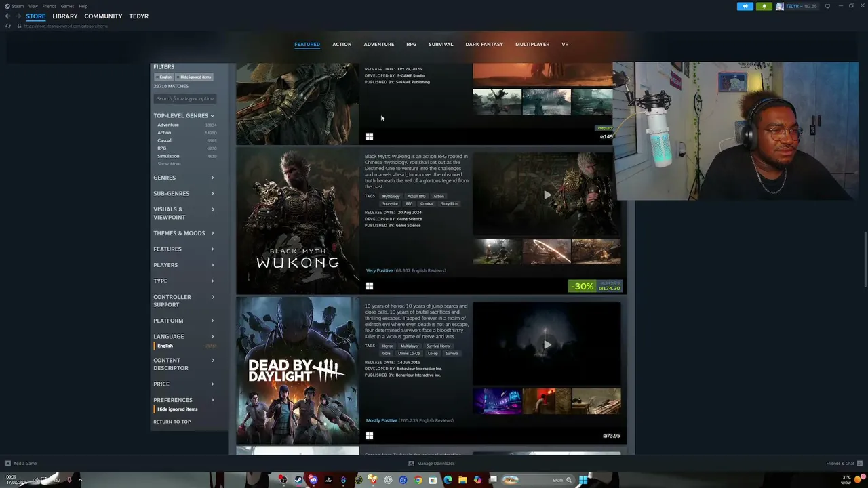Image resolution: width=868 pixels, height=488 pixels.
Task: Open Discord from the Windows taskbar
Action: pos(313,480)
